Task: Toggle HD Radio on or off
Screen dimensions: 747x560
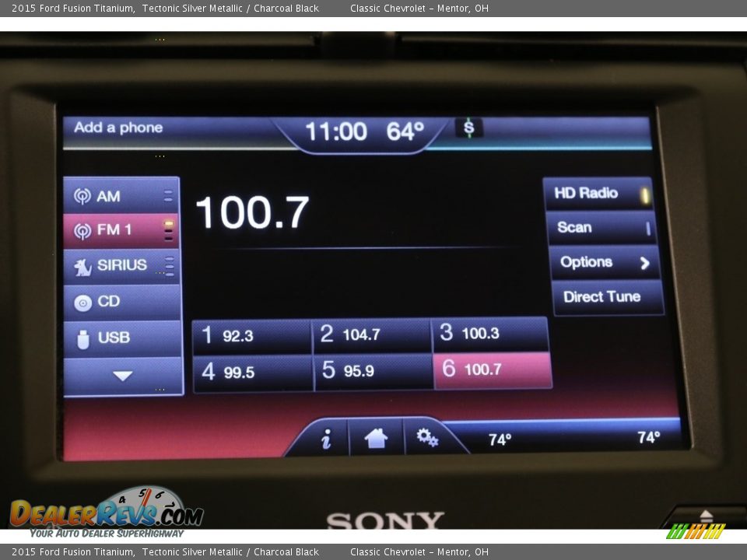Action: [x=599, y=194]
